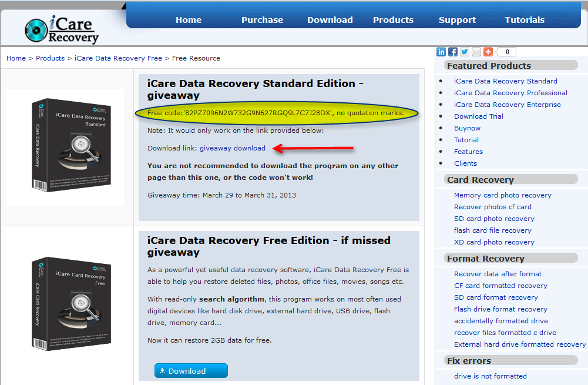
Task: Open iCare Data Recovery Enterprise sidebar link
Action: pyautogui.click(x=508, y=105)
